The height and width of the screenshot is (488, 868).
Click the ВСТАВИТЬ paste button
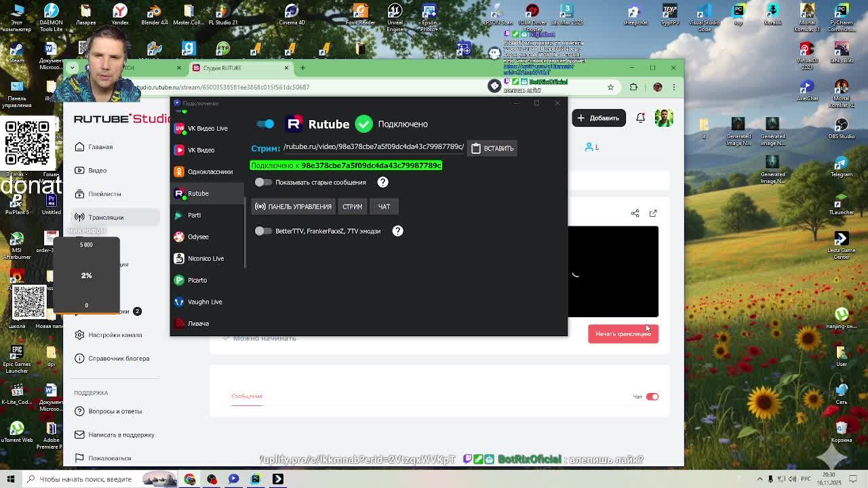click(492, 148)
